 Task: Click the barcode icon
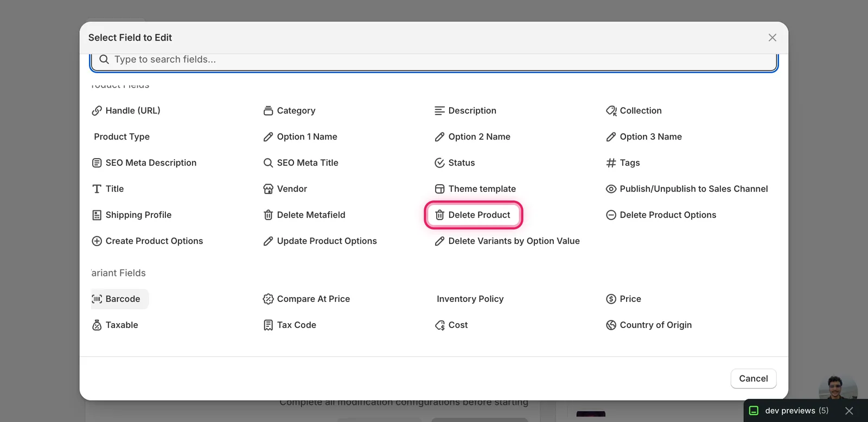coord(97,299)
